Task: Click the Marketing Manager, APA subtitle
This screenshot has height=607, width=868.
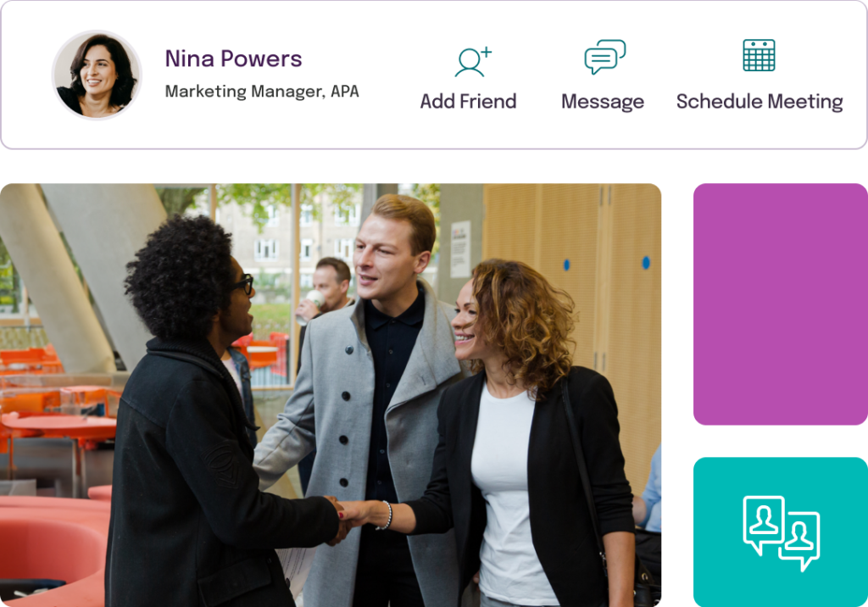Action: (x=262, y=91)
